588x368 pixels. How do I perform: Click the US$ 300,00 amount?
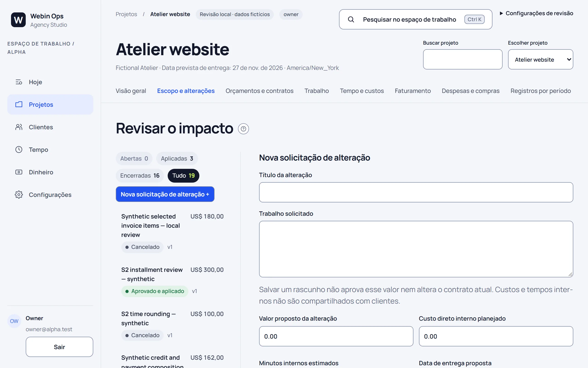click(207, 270)
